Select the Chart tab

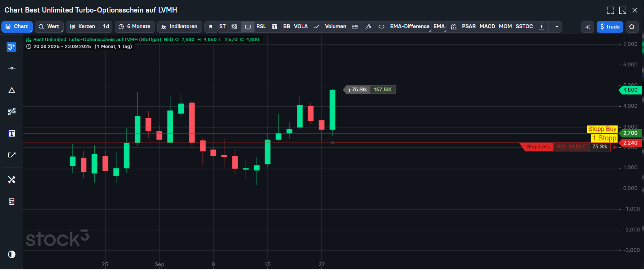point(17,27)
